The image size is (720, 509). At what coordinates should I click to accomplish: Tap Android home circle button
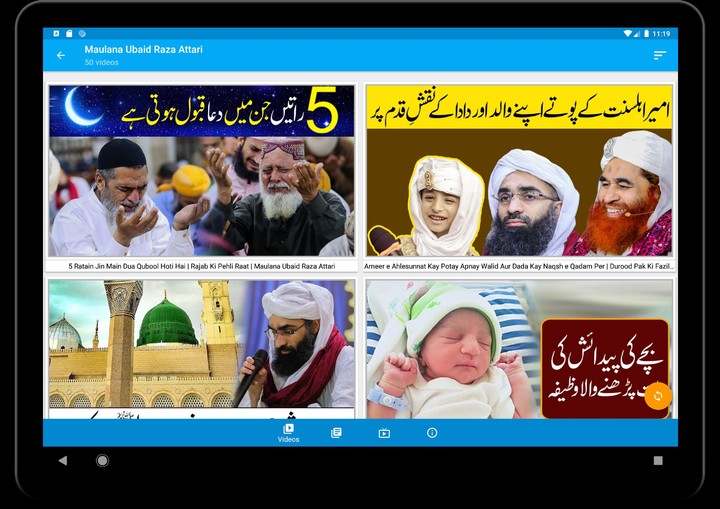coord(102,460)
